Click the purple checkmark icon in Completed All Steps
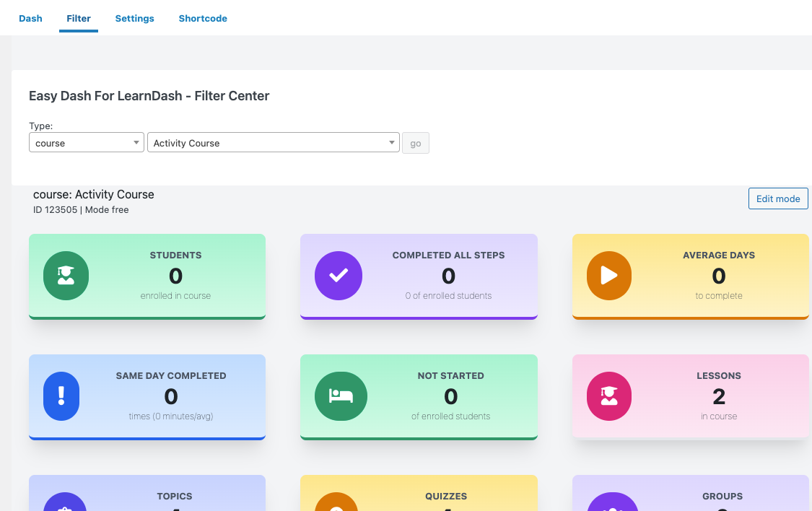The height and width of the screenshot is (511, 812). click(x=339, y=276)
